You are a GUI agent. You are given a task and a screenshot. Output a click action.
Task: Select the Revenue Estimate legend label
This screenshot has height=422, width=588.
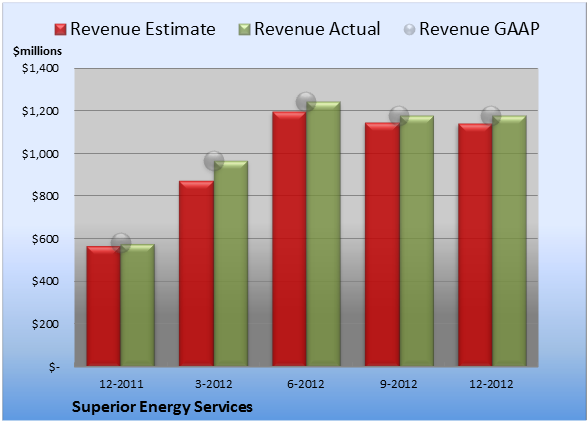(143, 29)
